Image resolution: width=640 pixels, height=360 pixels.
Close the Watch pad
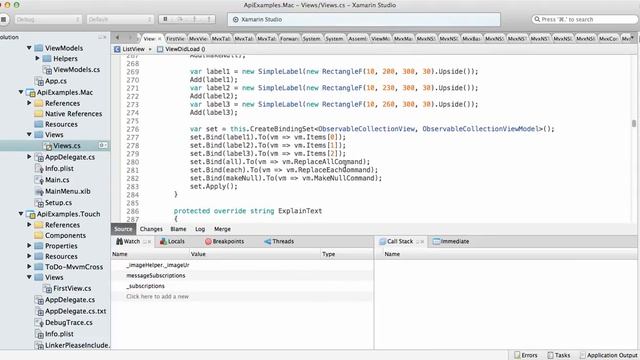pyautogui.click(x=149, y=242)
